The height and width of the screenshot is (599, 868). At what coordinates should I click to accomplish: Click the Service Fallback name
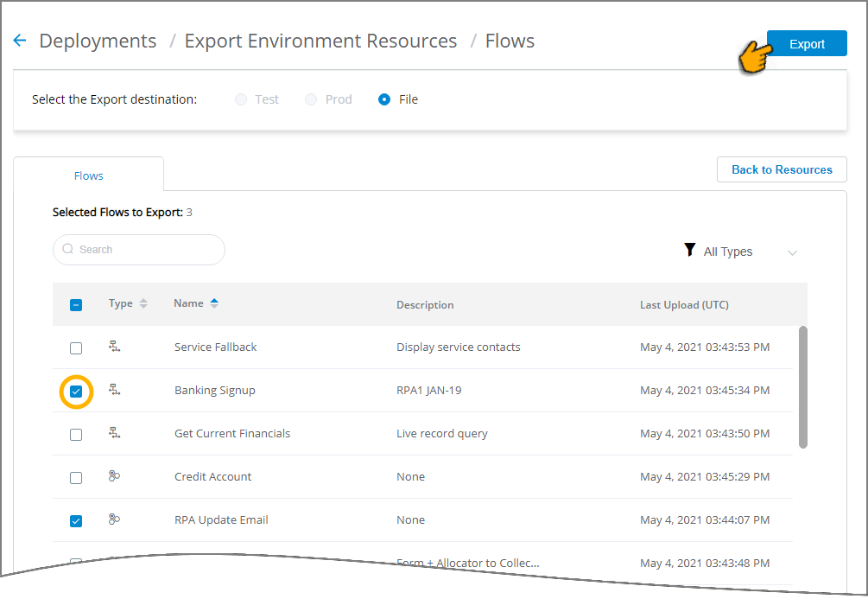pyautogui.click(x=215, y=347)
